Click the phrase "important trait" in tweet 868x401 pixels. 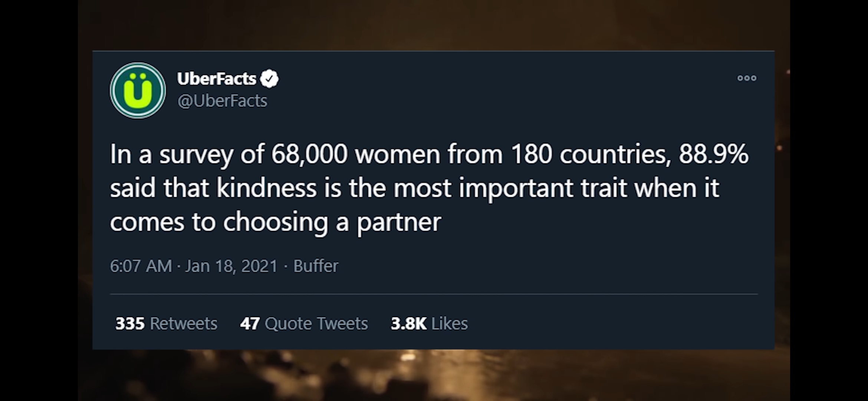pos(543,188)
